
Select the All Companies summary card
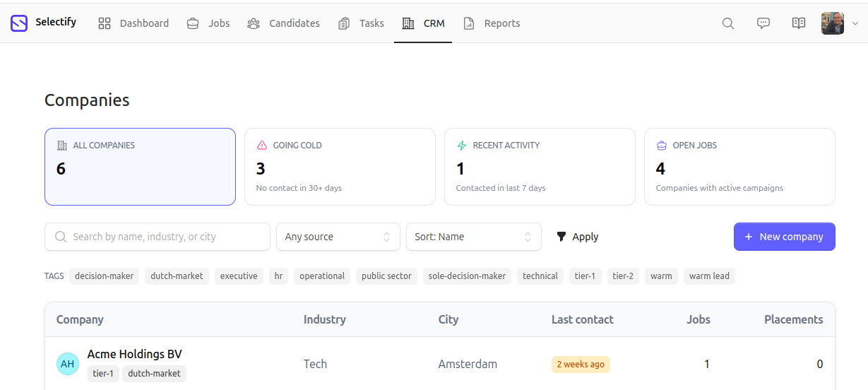[x=140, y=167]
